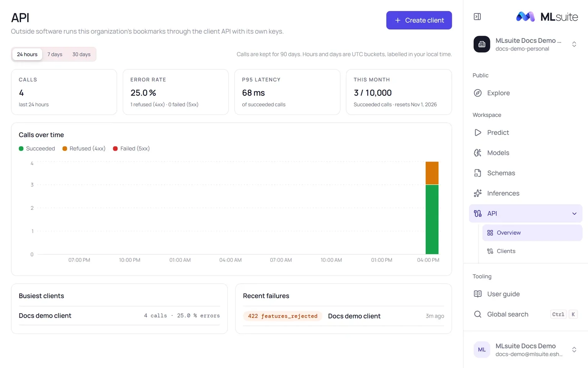
Task: Click the User guide book icon
Action: pyautogui.click(x=478, y=294)
